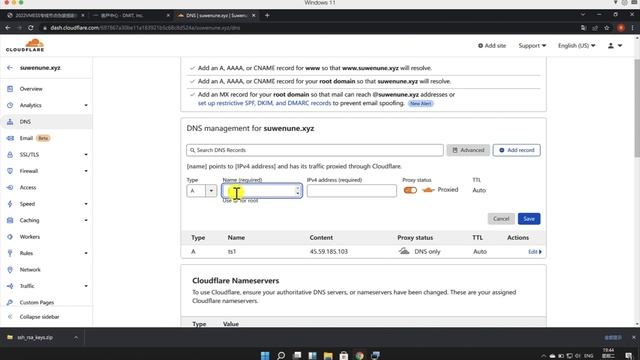640x360 pixels.
Task: Expand the Rules submenu arrow
Action: point(86,253)
